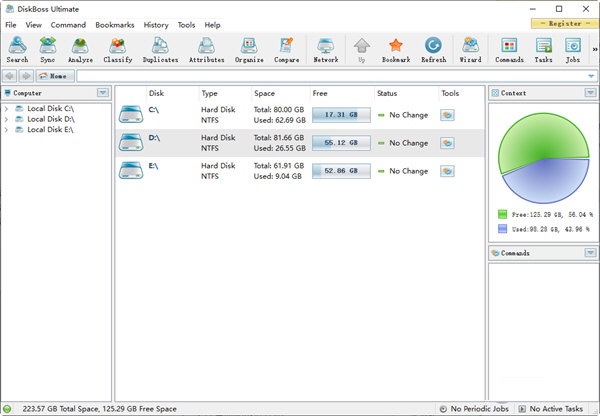Open the File menu
Image resolution: width=600 pixels, height=416 pixels.
(x=11, y=25)
